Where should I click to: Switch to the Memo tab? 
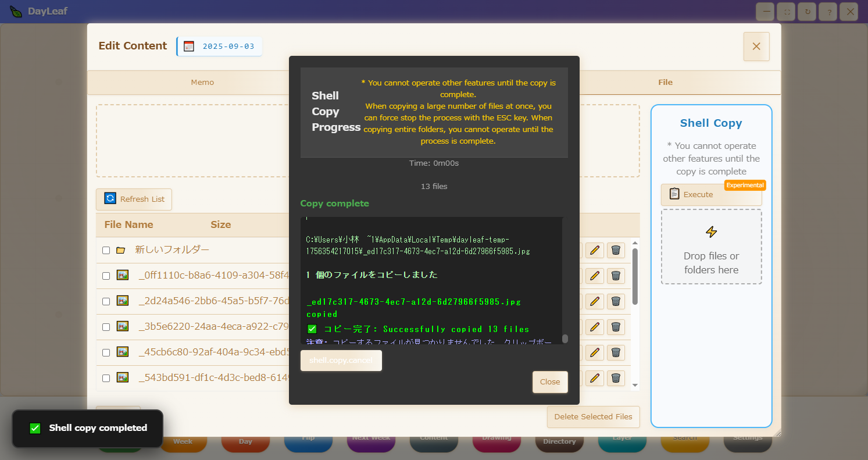tap(202, 83)
